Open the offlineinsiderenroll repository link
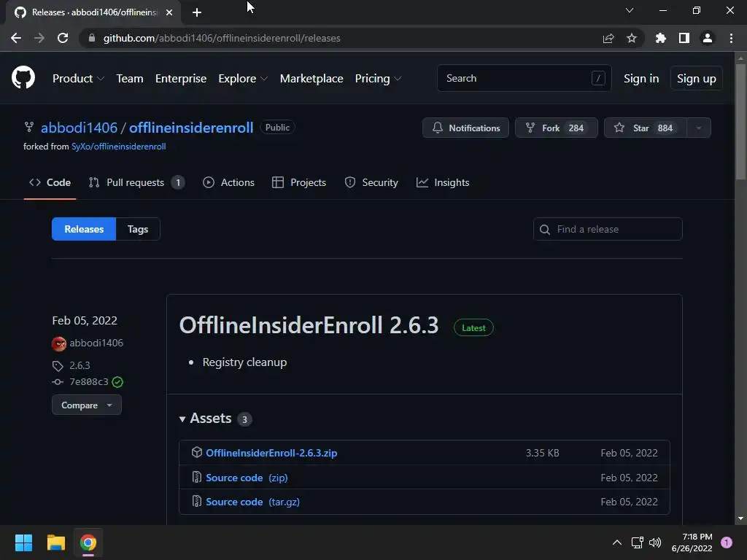This screenshot has width=747, height=560. tap(191, 128)
